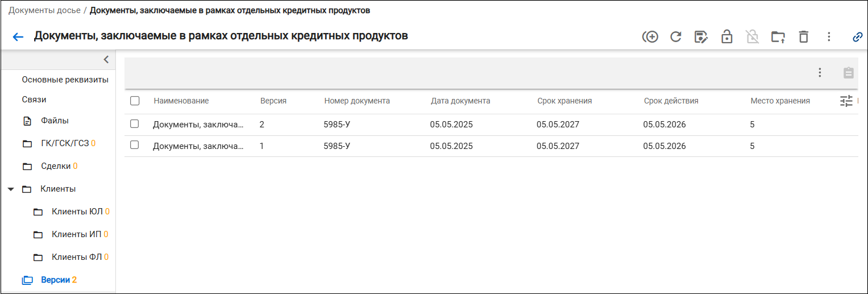Open table column settings icon
The image size is (868, 294).
(846, 101)
